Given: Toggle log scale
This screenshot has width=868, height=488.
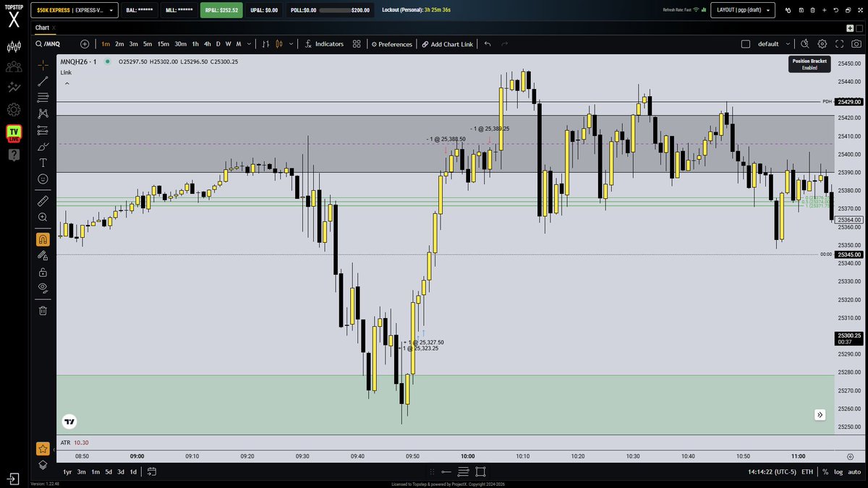Looking at the screenshot, I should (x=838, y=471).
